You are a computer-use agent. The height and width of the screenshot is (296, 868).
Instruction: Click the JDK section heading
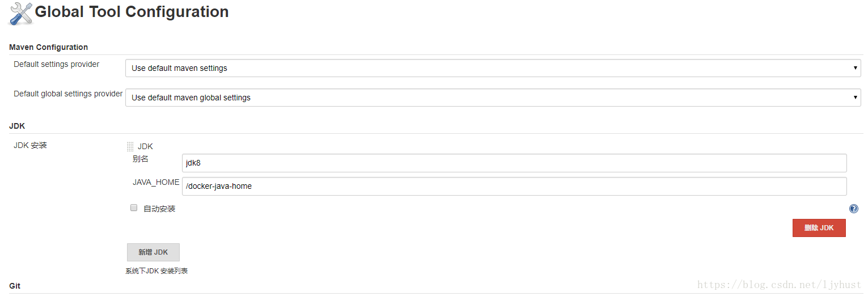tap(17, 126)
